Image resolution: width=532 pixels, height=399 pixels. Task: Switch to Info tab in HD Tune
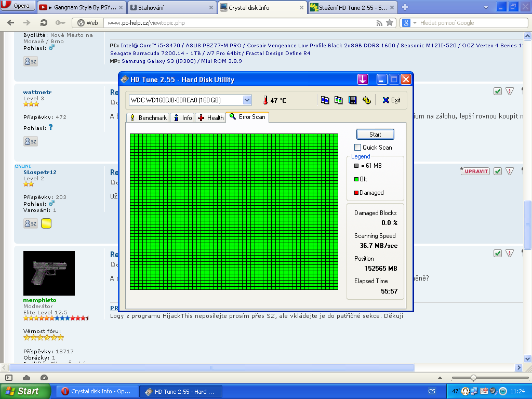tap(182, 118)
